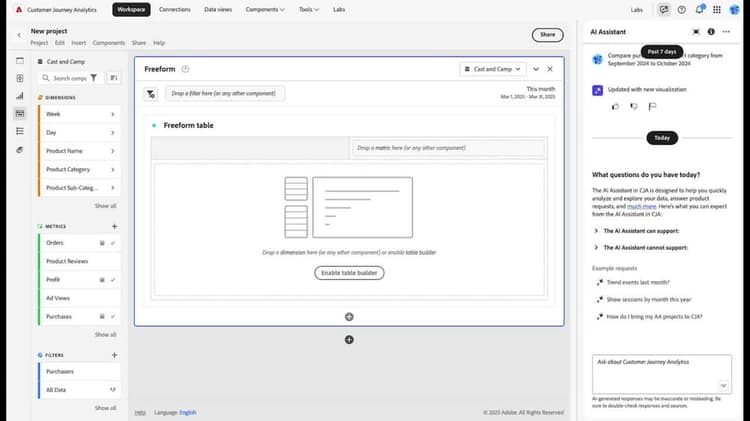
Task: Select the list icon in left rail
Action: point(20,131)
